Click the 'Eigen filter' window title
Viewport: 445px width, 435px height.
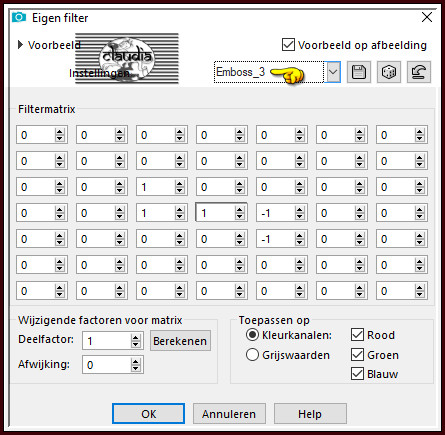(60, 18)
